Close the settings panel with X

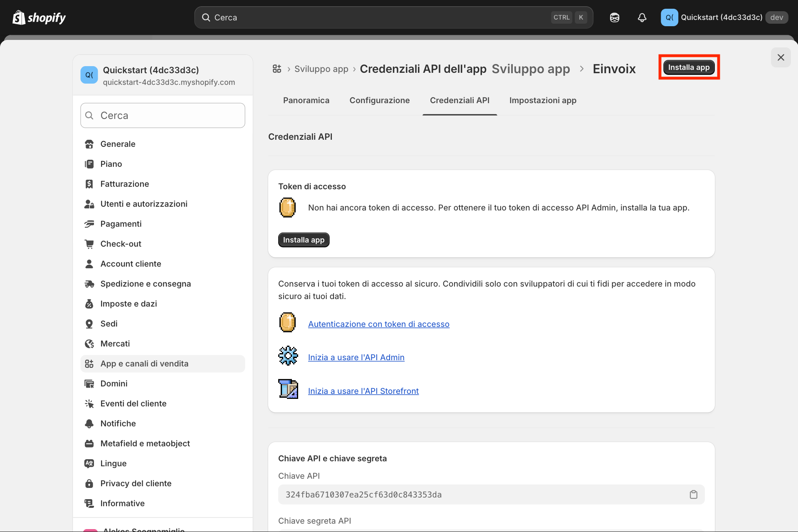pos(781,57)
